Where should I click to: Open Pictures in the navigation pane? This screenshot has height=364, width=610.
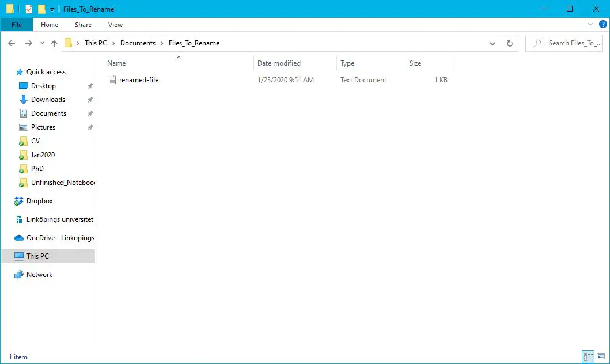click(43, 127)
